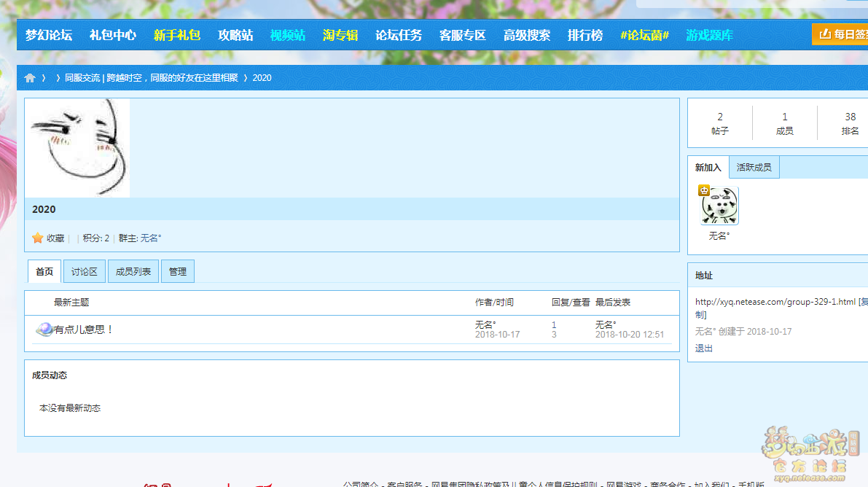Click the 成员动态 section heading

(50, 375)
